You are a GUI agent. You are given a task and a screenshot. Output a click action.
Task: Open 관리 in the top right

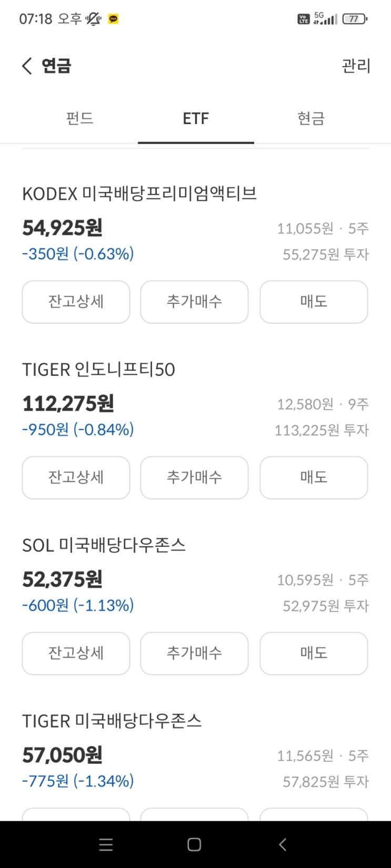pyautogui.click(x=356, y=66)
